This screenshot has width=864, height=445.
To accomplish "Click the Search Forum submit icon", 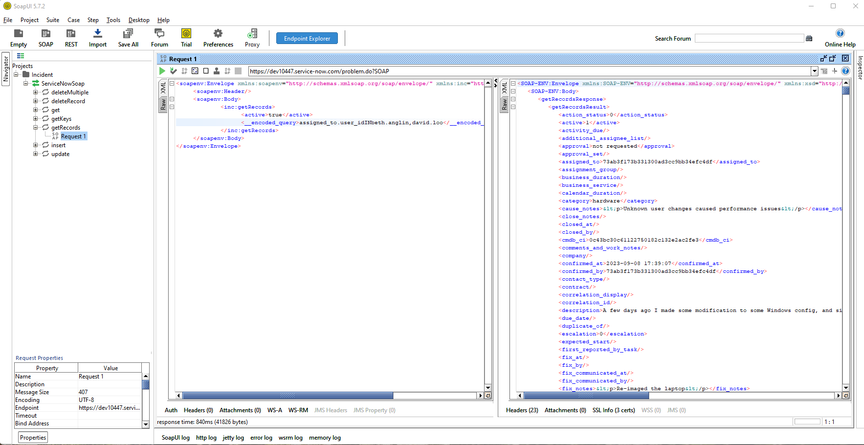I will pyautogui.click(x=809, y=39).
